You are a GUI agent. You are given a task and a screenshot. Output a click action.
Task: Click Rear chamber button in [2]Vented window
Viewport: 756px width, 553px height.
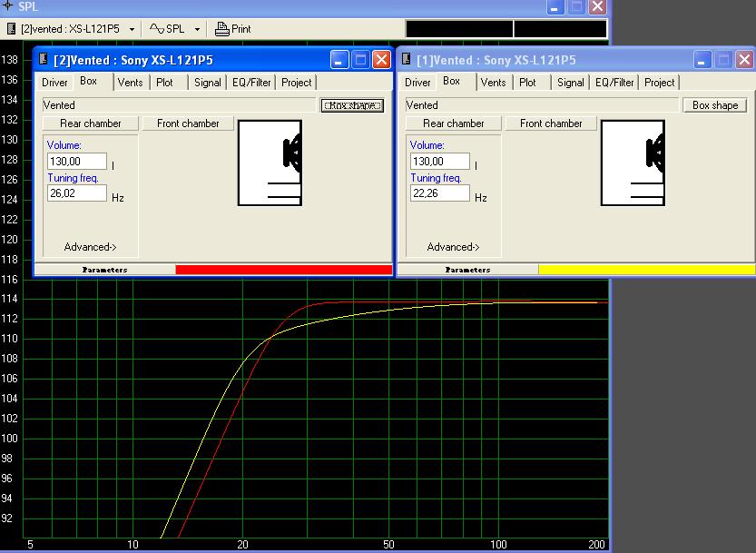tap(91, 123)
